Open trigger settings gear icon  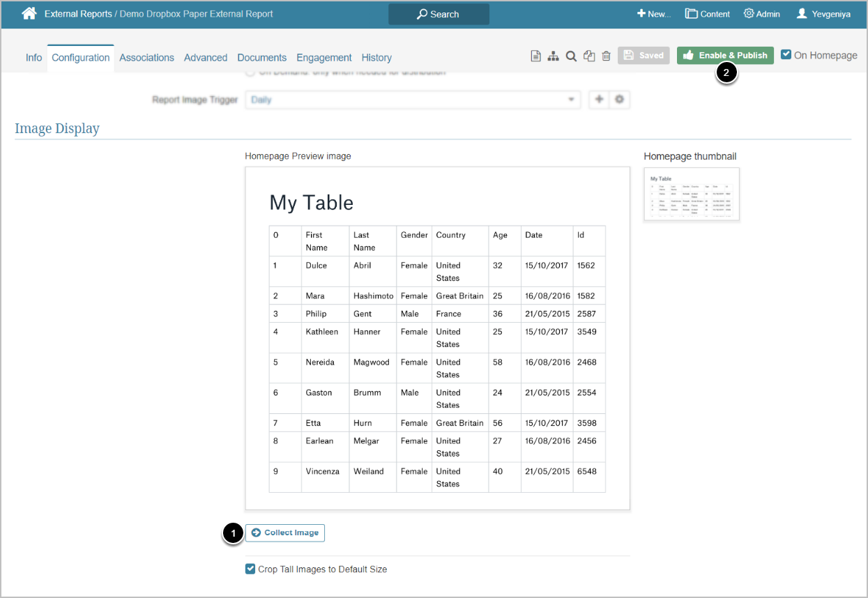point(619,100)
